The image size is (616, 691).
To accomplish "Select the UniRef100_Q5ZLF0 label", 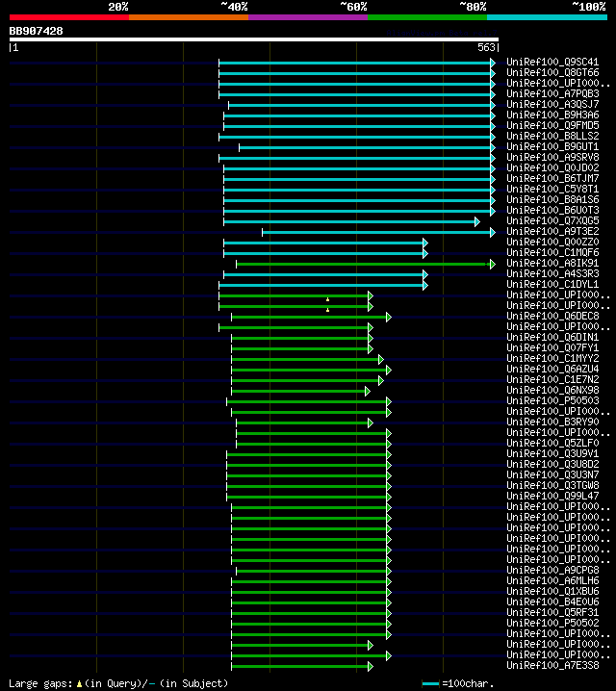I will click(x=552, y=443).
